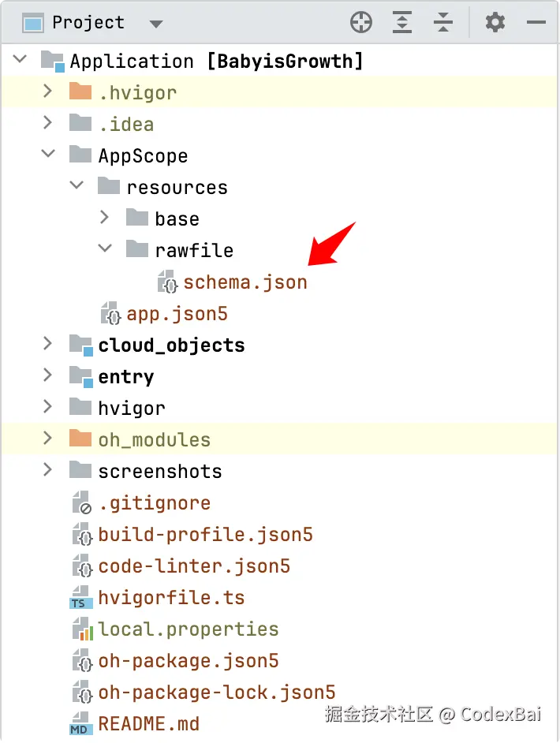This screenshot has height=743, width=560.
Task: Select the app.json5 file
Action: [x=177, y=314]
